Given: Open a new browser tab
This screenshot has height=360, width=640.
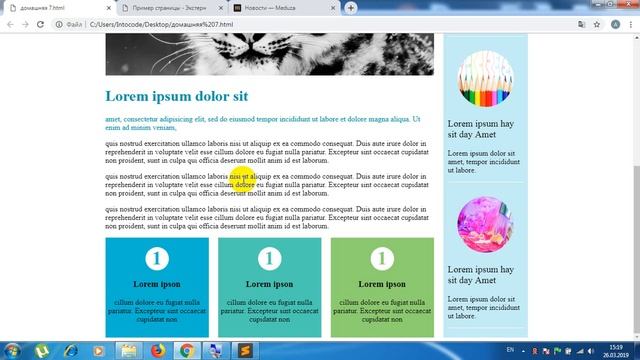Looking at the screenshot, I should pos(351,8).
